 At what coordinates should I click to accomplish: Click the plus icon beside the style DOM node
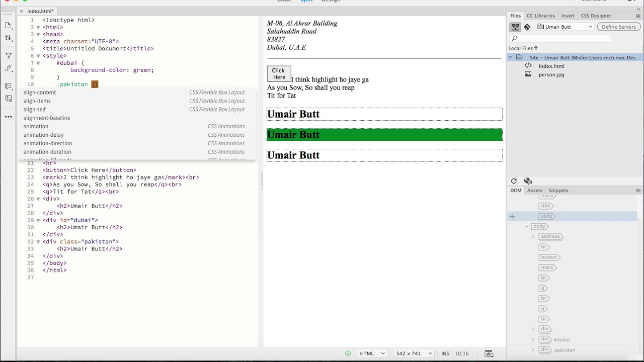[x=512, y=217]
